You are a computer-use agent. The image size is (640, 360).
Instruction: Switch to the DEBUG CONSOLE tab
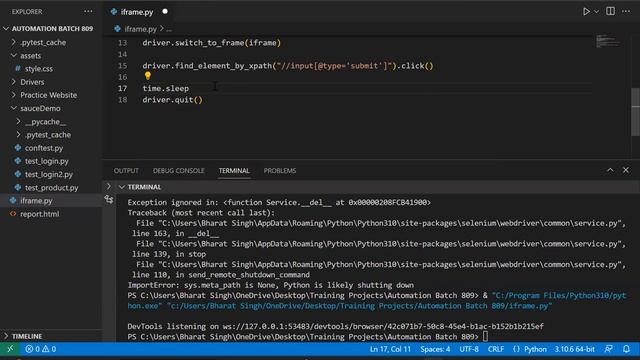coord(178,171)
